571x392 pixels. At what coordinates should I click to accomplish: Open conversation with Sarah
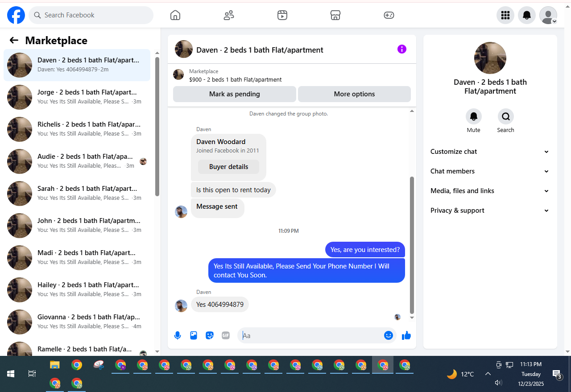77,194
